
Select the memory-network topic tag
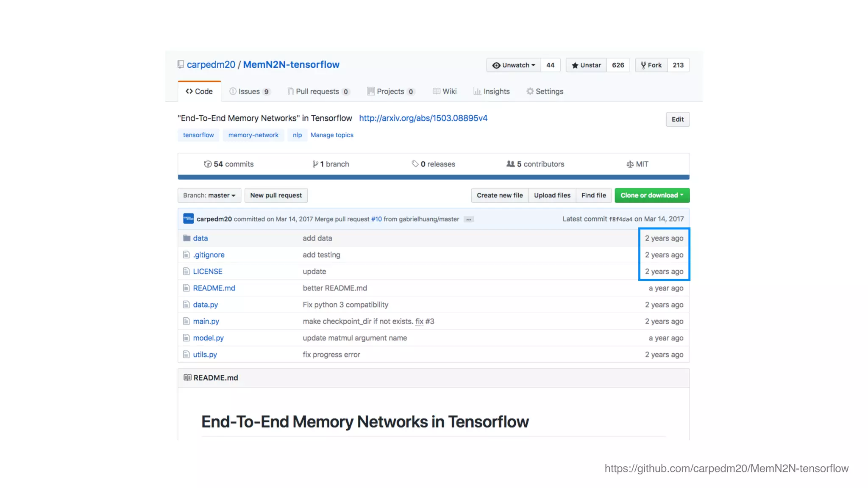point(253,135)
